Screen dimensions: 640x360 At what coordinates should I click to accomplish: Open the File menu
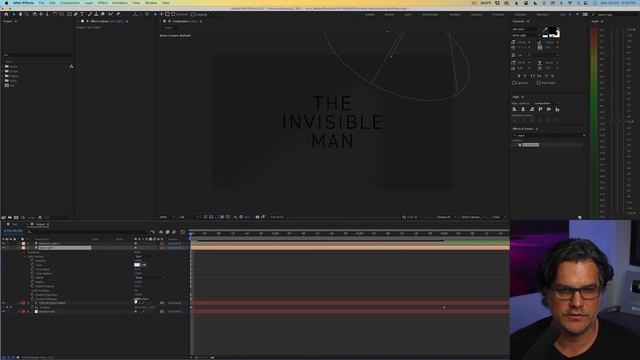pyautogui.click(x=42, y=3)
